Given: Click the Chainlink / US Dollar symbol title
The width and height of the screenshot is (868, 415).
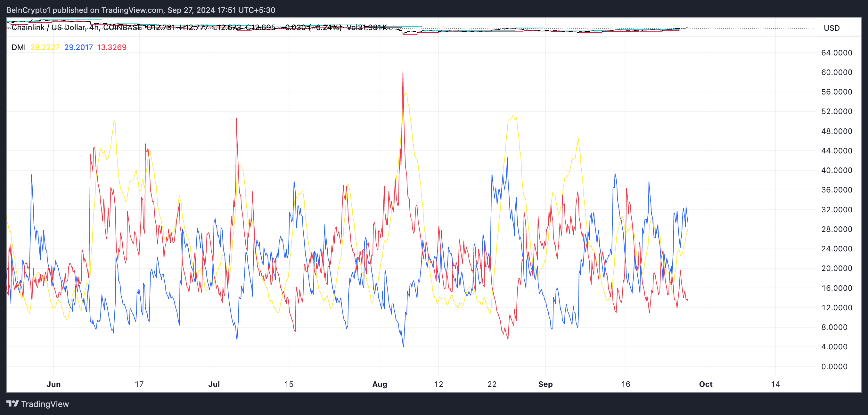Looking at the screenshot, I should click(48, 28).
